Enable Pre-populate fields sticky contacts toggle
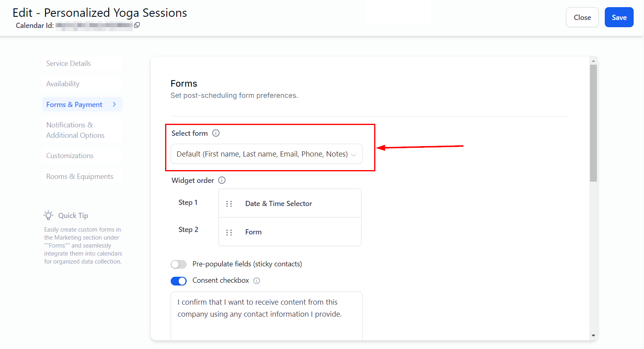The height and width of the screenshot is (349, 644). 179,264
